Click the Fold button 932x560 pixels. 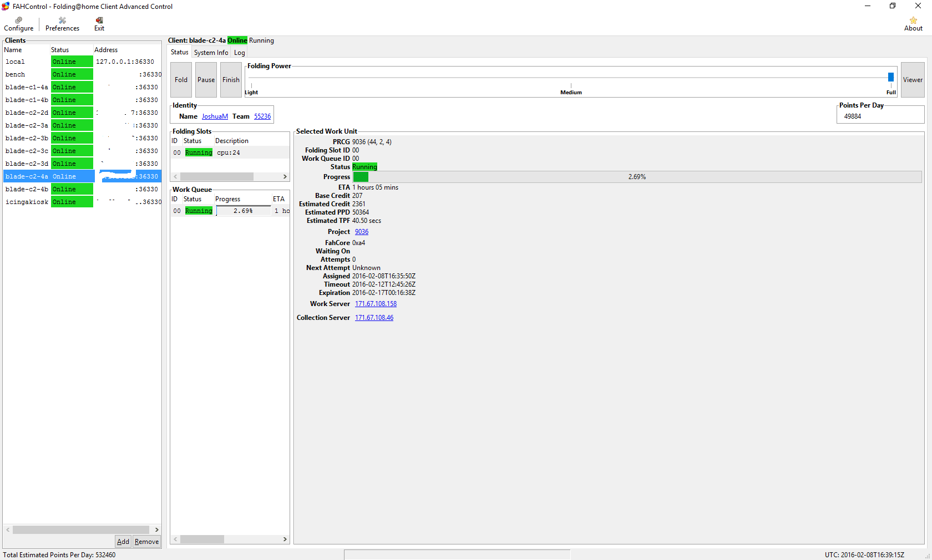(181, 80)
